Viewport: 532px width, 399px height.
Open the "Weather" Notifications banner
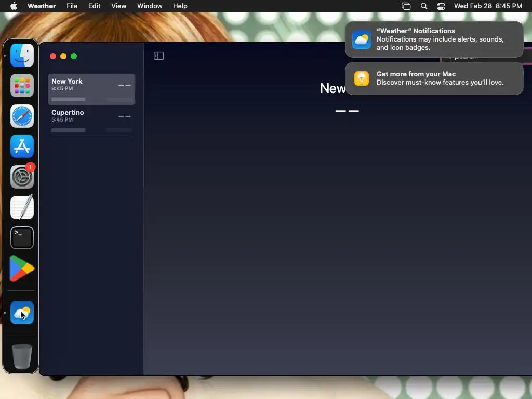(434, 39)
